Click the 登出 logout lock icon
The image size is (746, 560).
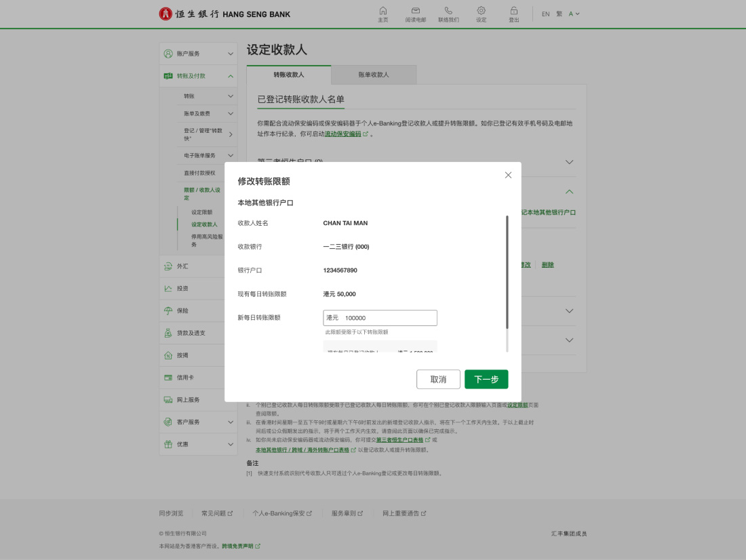click(514, 11)
